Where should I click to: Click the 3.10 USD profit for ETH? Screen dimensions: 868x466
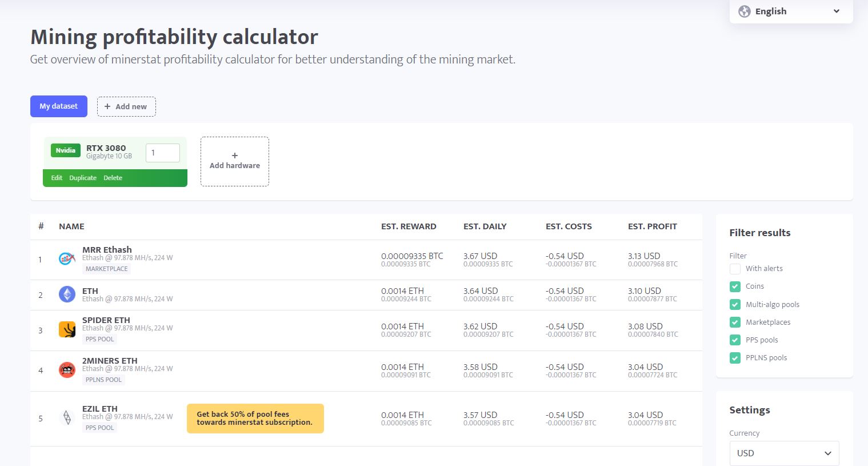coord(645,291)
